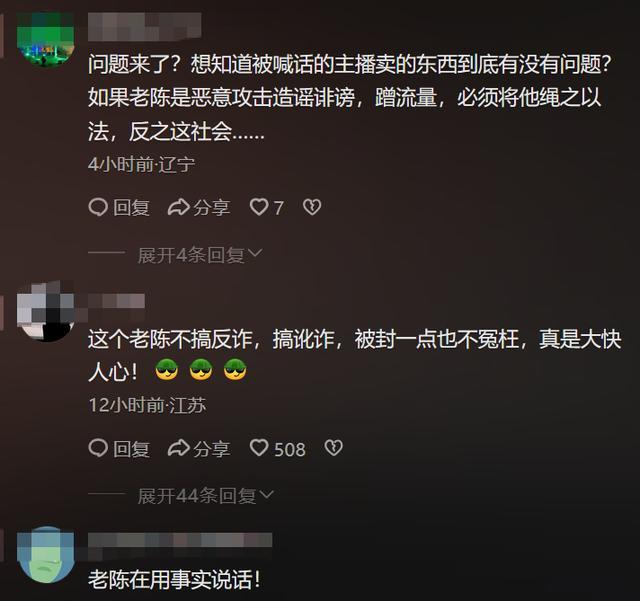
Task: Dislike the Liaoning comment with broken heart
Action: [x=312, y=207]
